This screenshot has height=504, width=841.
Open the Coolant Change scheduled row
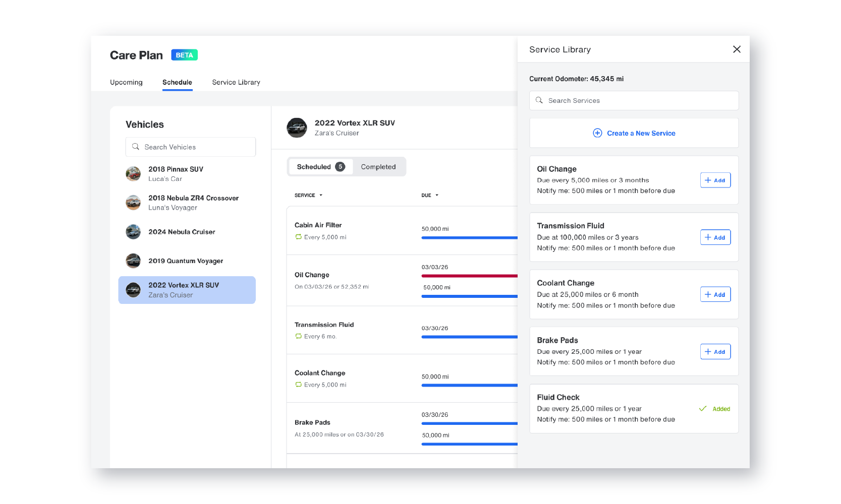pos(402,379)
